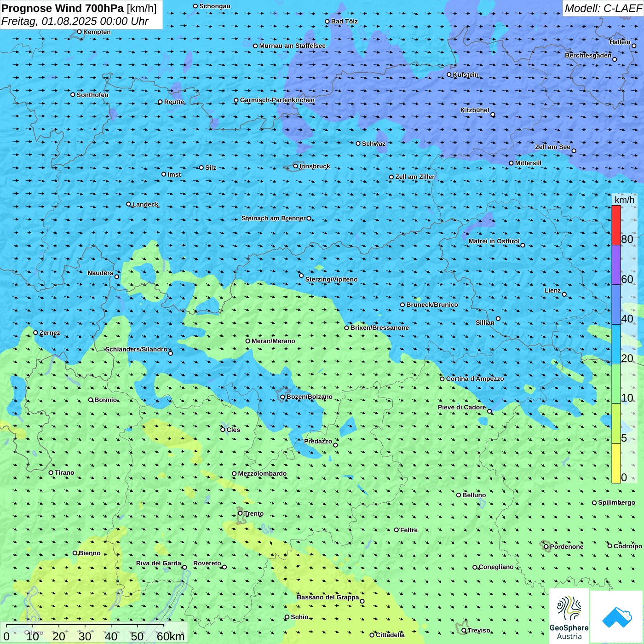The image size is (644, 644).
Task: Click the 'Sterzing/Vipiteno' label
Action: click(x=331, y=279)
